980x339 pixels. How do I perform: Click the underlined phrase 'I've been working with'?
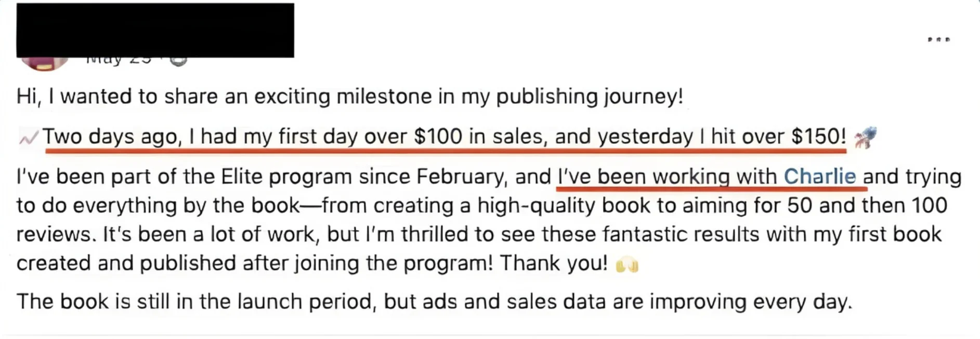click(x=667, y=177)
